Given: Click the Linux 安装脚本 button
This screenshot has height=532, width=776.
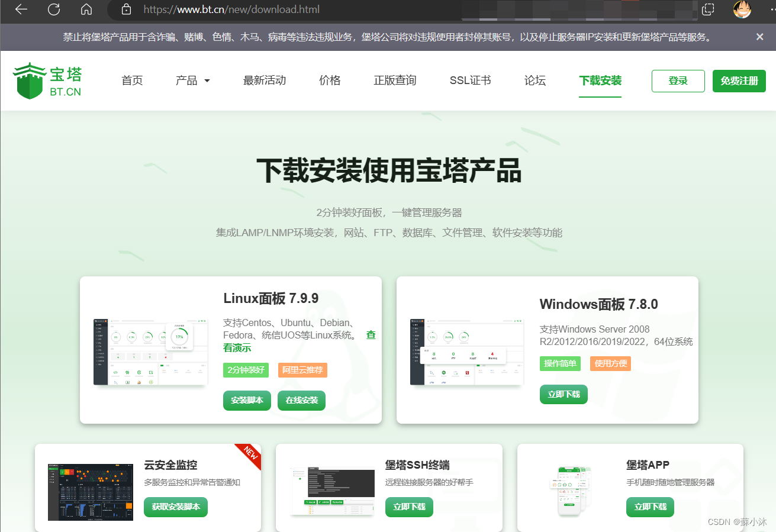Looking at the screenshot, I should (x=247, y=401).
